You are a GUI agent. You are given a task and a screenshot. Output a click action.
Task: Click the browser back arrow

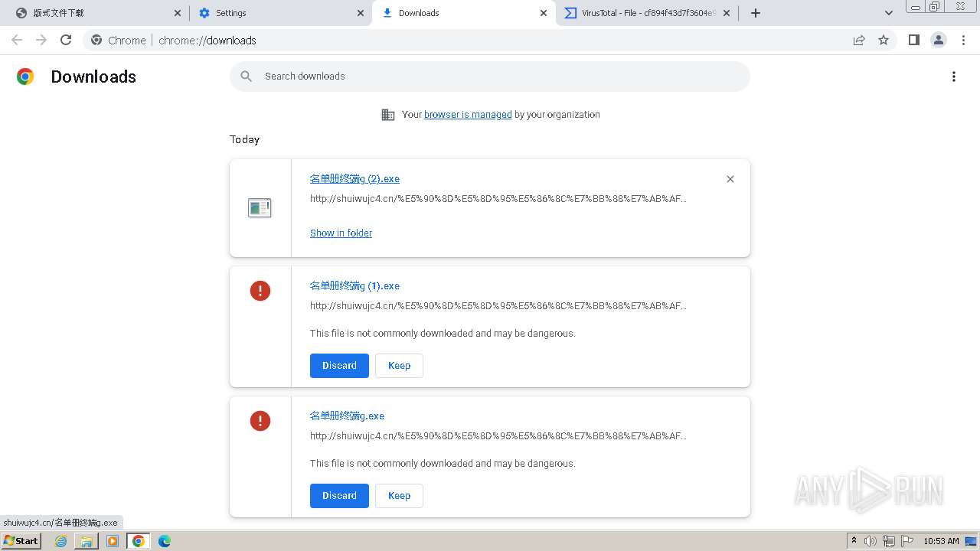17,40
